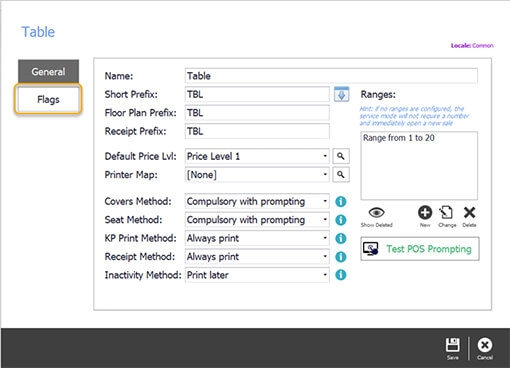Switch to the Flags tab
Image resolution: width=510 pixels, height=368 pixels.
[48, 99]
